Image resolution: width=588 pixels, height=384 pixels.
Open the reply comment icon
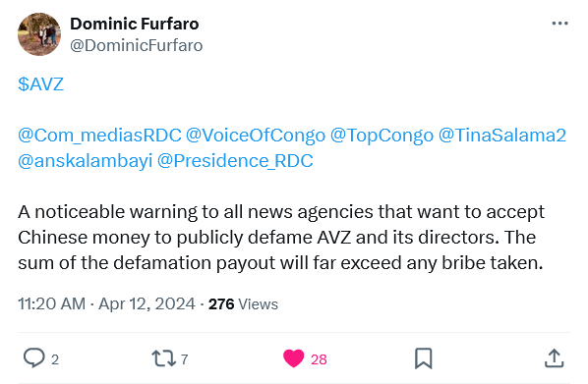34,357
